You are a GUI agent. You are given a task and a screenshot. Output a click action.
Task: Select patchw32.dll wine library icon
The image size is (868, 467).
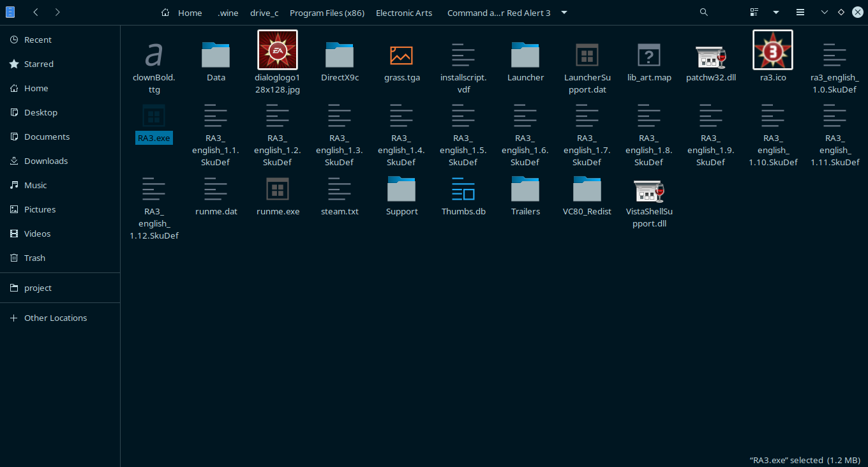point(711,56)
